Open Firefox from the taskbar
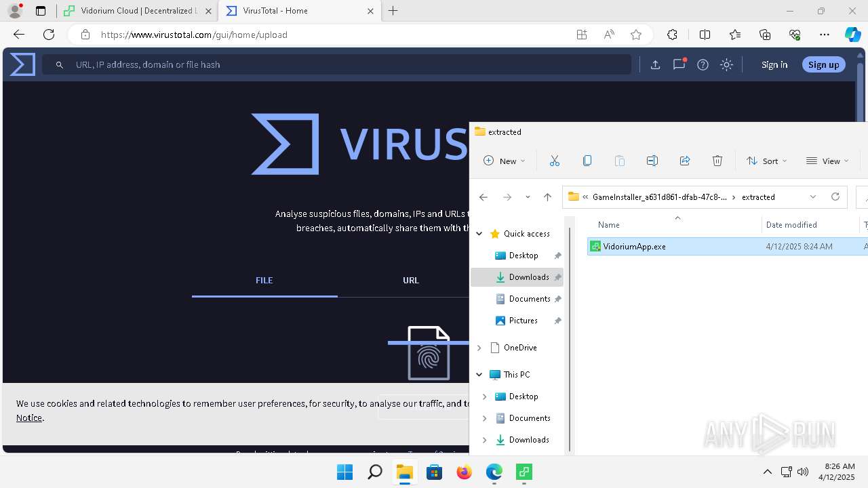 464,472
